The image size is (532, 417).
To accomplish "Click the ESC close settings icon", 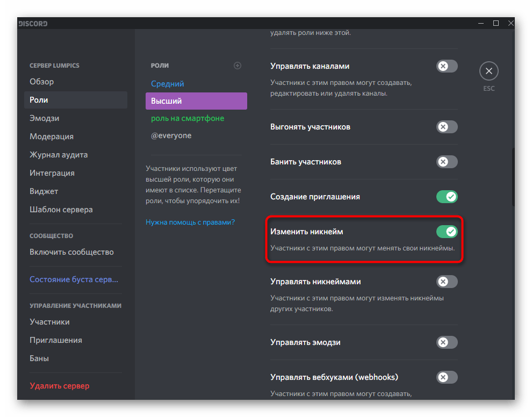I will [x=488, y=71].
